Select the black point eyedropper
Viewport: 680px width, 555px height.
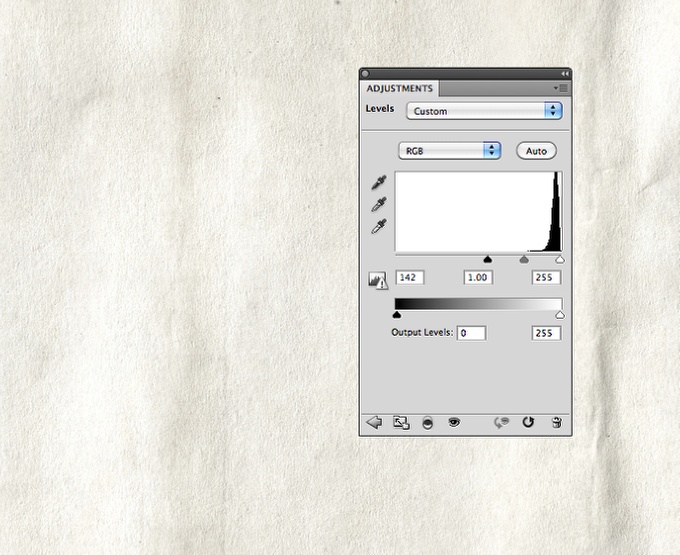[378, 183]
